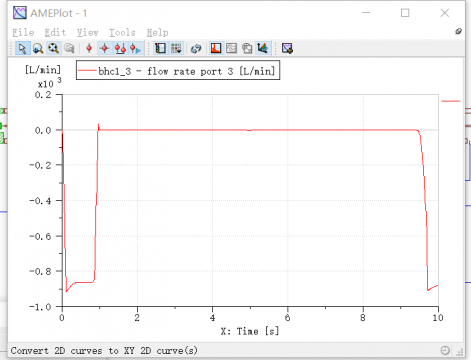This screenshot has height=360, width=471.
Task: Select the XY plot mode icon
Action: 232,49
